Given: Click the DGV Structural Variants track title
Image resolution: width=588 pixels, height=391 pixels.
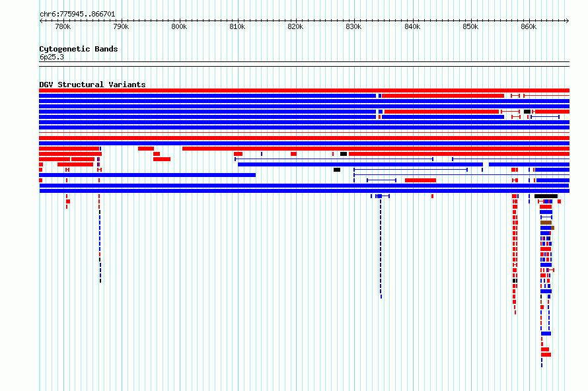Looking at the screenshot, I should coord(92,85).
